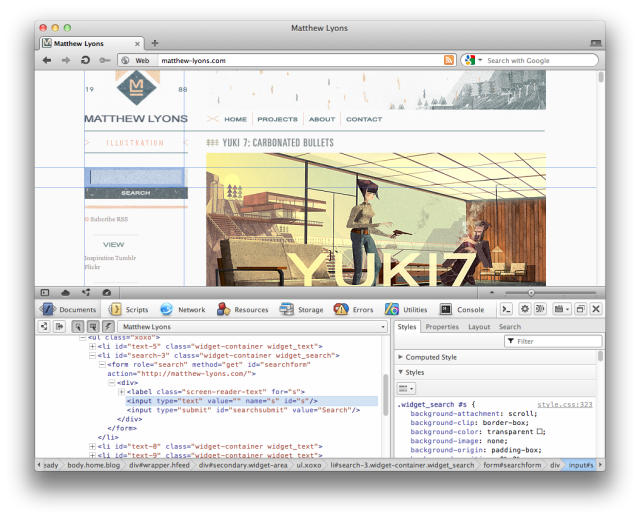Toggle panels icon in the status bar
The height and width of the screenshot is (519, 640).
coord(45,293)
